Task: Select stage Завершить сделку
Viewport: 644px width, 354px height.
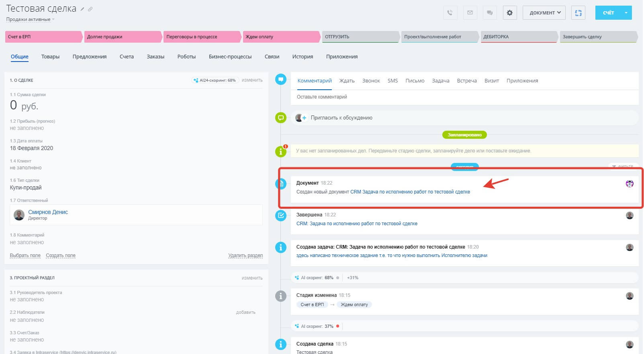Action: [598, 37]
